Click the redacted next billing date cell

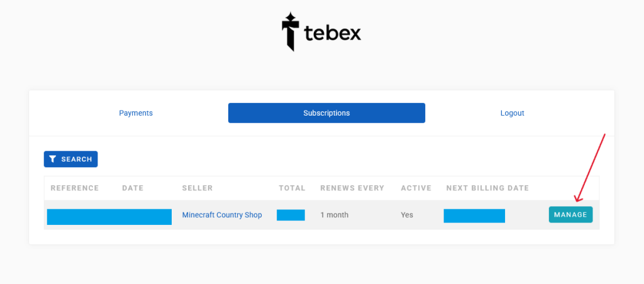[474, 216]
